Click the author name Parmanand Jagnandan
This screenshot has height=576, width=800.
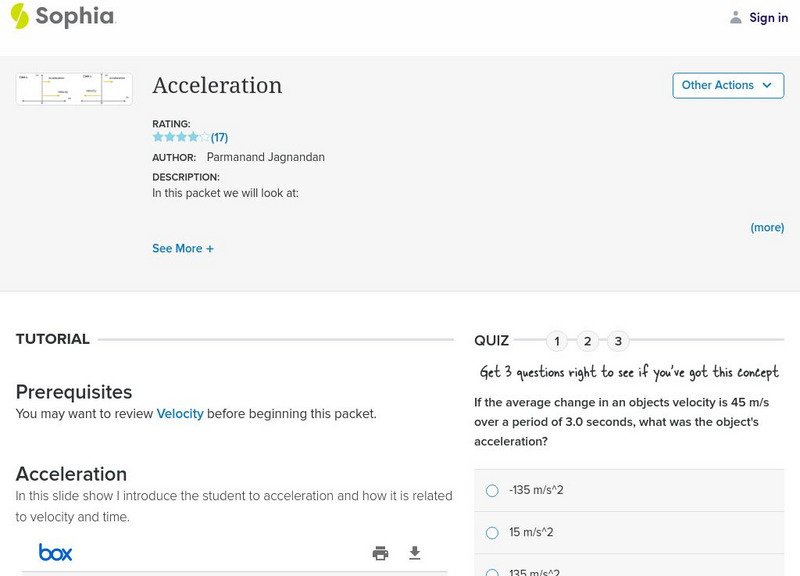coord(265,157)
